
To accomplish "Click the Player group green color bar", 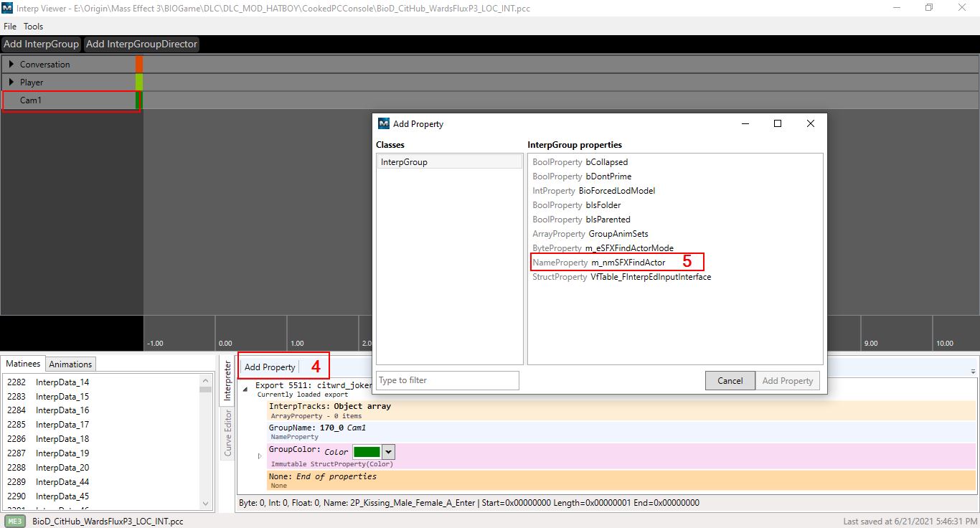I will [x=139, y=82].
